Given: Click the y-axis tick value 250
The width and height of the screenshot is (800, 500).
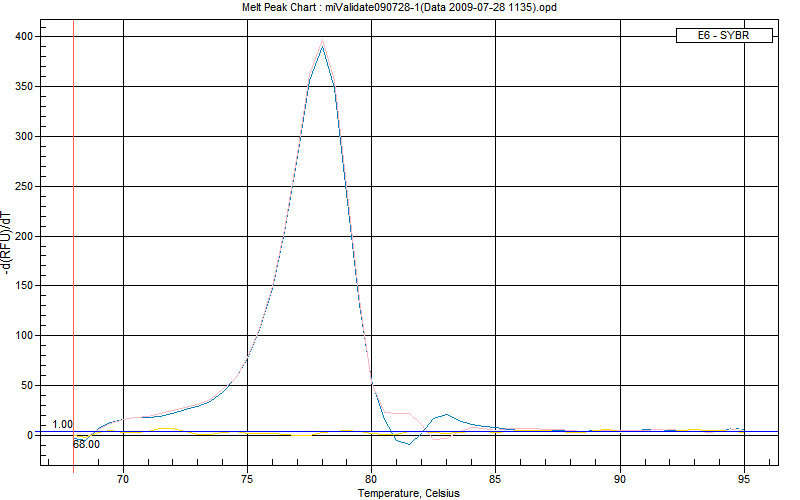Looking at the screenshot, I should [x=24, y=187].
